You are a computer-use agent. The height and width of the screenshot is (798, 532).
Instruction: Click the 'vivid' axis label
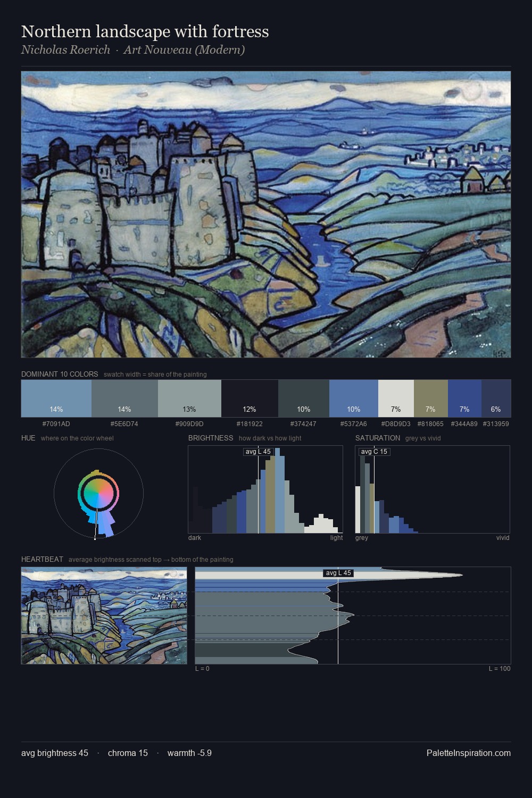503,537
